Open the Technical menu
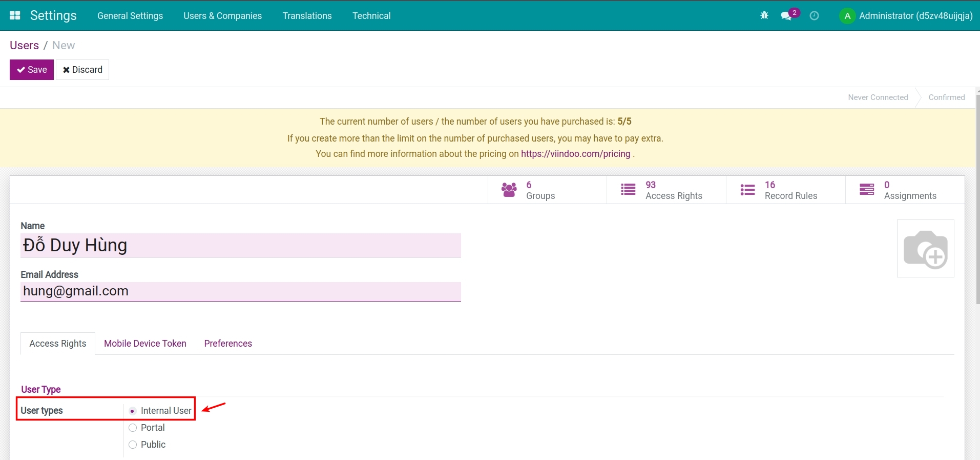The image size is (980, 460). pyautogui.click(x=371, y=16)
